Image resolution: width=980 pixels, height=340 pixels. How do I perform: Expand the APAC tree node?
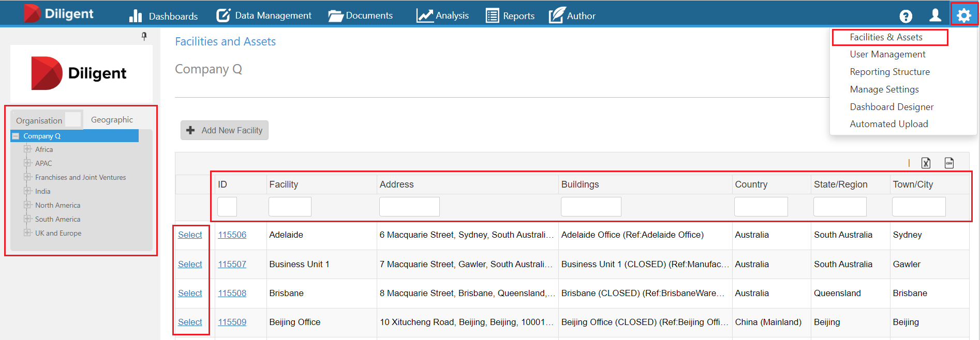click(x=27, y=163)
